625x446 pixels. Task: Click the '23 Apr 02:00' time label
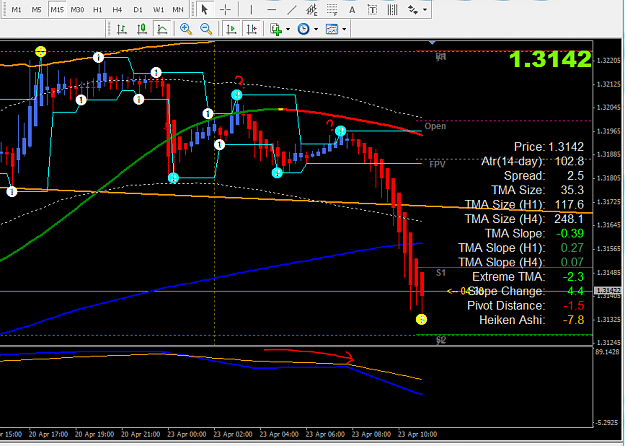(x=233, y=434)
